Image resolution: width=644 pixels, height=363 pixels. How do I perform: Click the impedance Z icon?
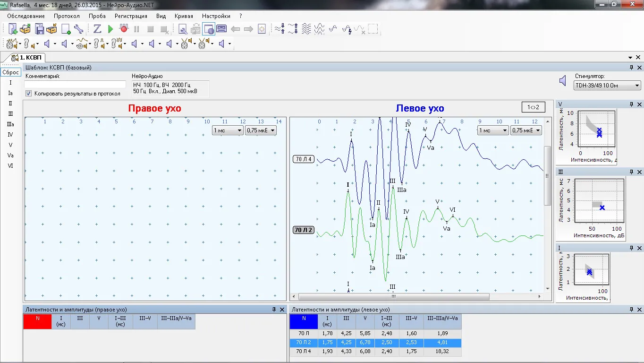(97, 29)
